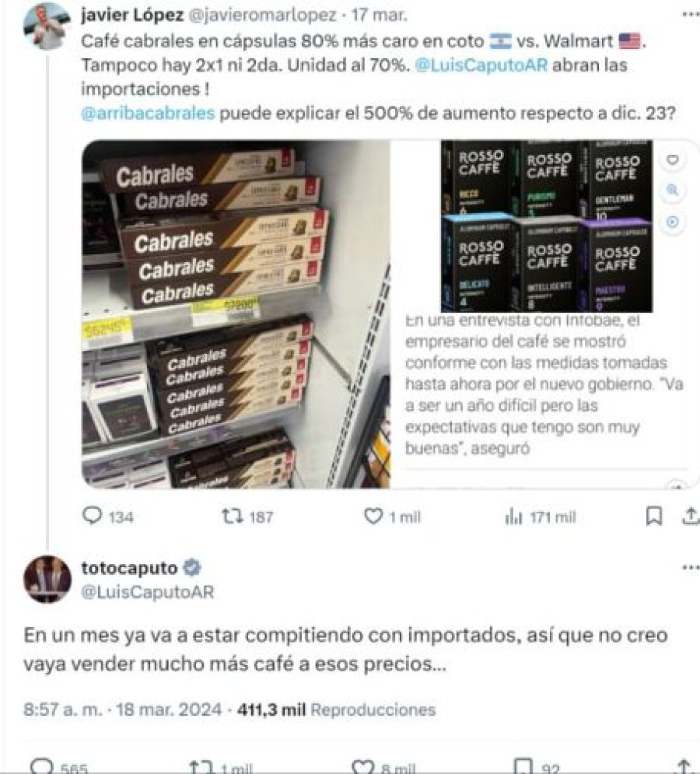Open the @arribacabrales mention link
Screen dimensions: 700x774
148,113
